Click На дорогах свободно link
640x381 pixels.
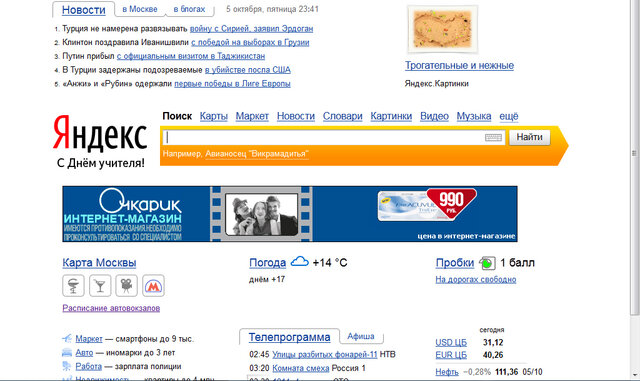pyautogui.click(x=476, y=279)
